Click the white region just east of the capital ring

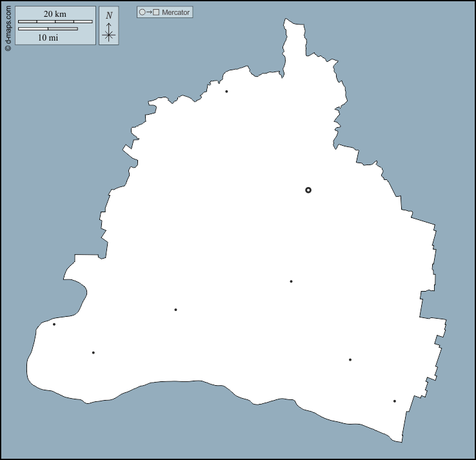point(342,190)
